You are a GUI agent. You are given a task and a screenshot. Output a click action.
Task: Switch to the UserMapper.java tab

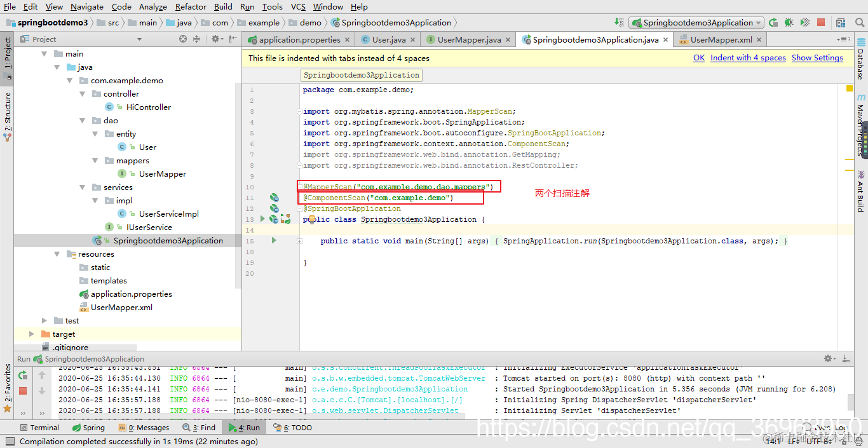coord(470,39)
